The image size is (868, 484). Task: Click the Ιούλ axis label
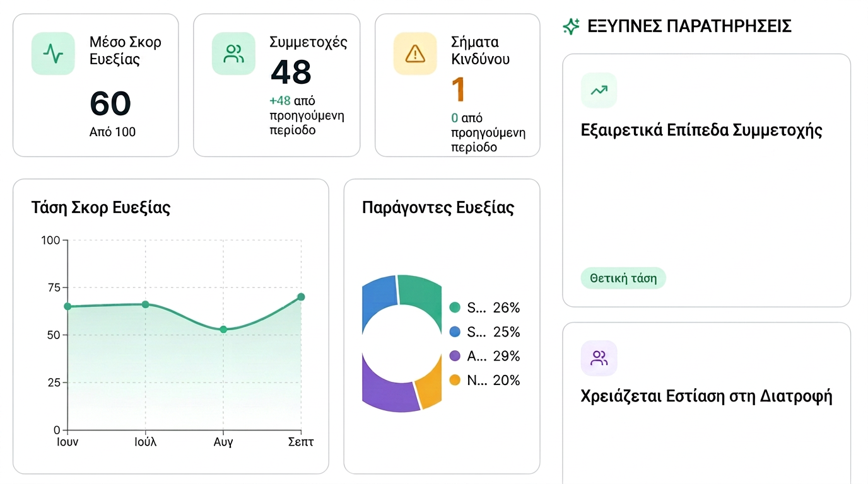145,442
